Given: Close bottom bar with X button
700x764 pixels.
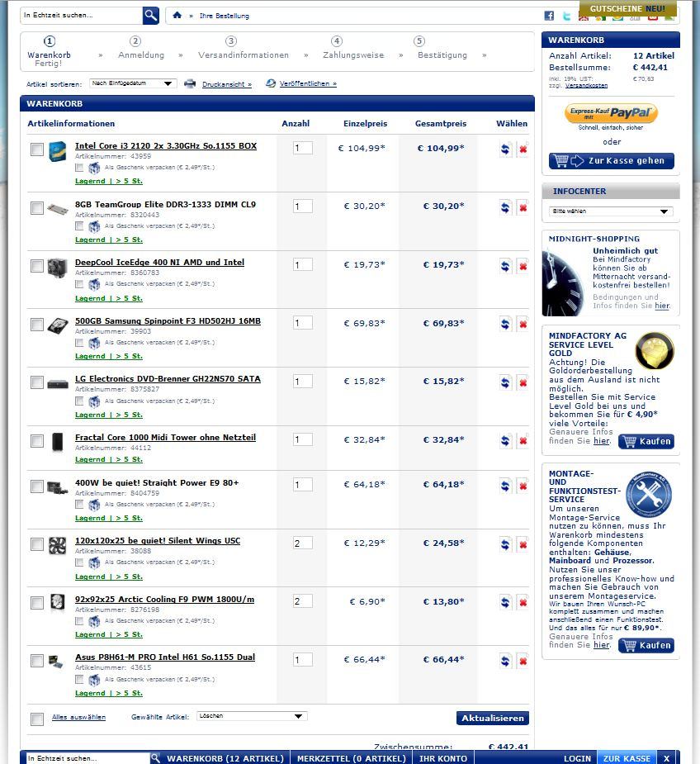Looking at the screenshot, I should 666,758.
